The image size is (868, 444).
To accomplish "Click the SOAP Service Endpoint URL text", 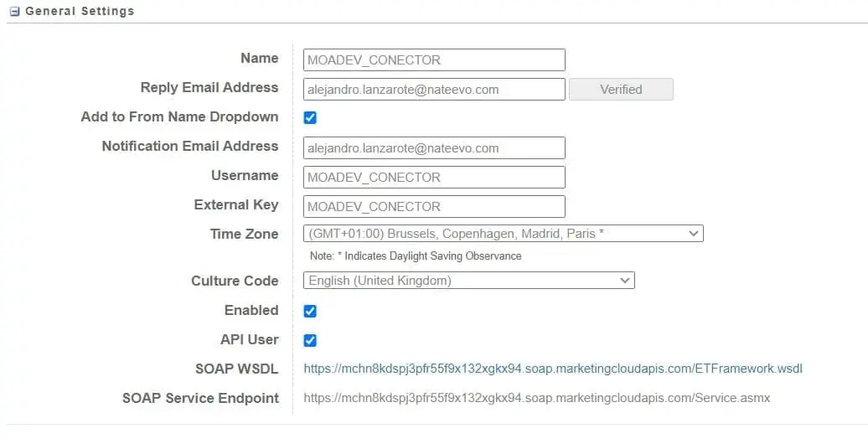I will tap(536, 398).
